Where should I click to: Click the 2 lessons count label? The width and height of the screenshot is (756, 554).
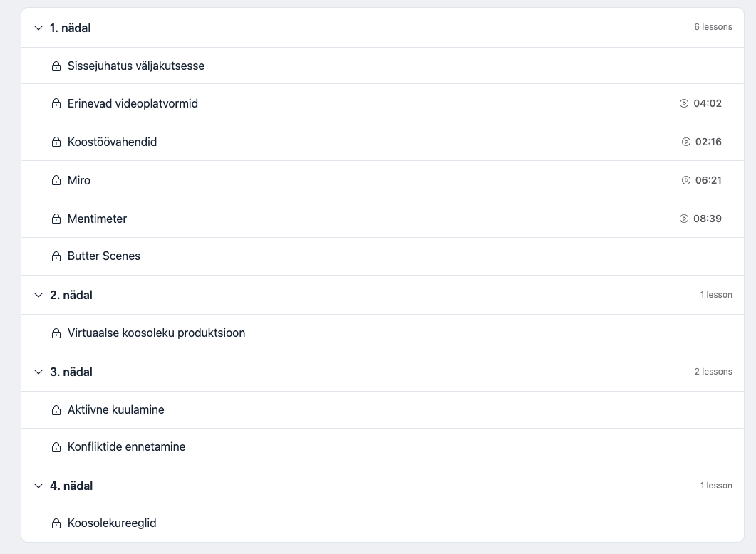click(713, 372)
